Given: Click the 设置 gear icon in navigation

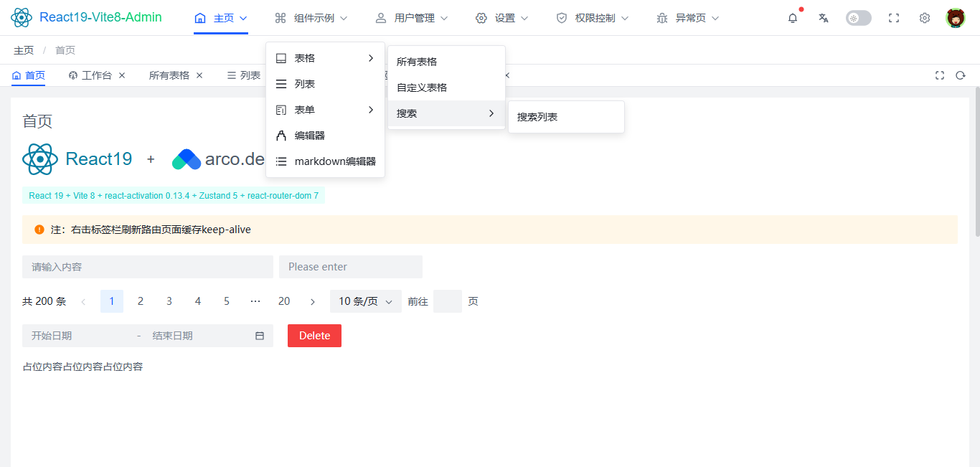Looking at the screenshot, I should pos(481,18).
